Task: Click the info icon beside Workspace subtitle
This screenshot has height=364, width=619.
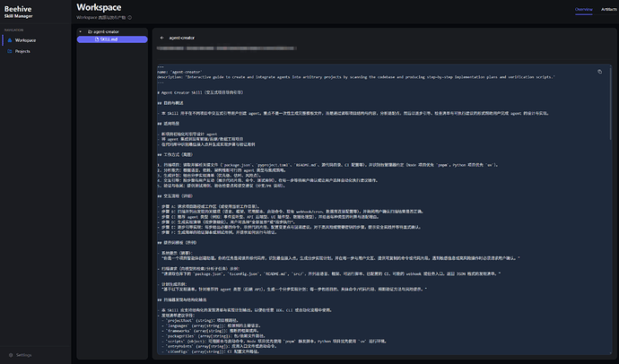Action: tap(129, 17)
